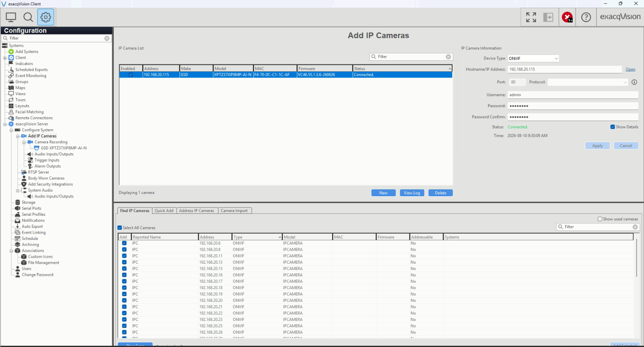The width and height of the screenshot is (644, 347).
Task: Open Event Monitoring in tree
Action: (30, 76)
